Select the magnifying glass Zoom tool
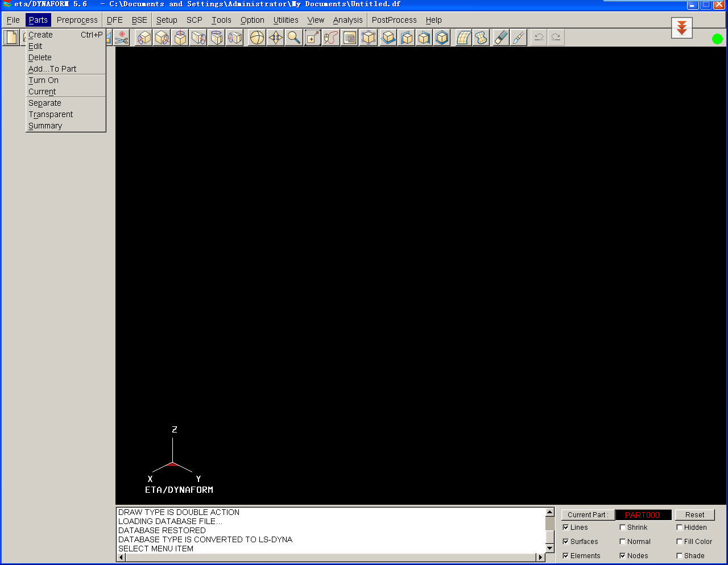The width and height of the screenshot is (728, 565). (x=294, y=38)
